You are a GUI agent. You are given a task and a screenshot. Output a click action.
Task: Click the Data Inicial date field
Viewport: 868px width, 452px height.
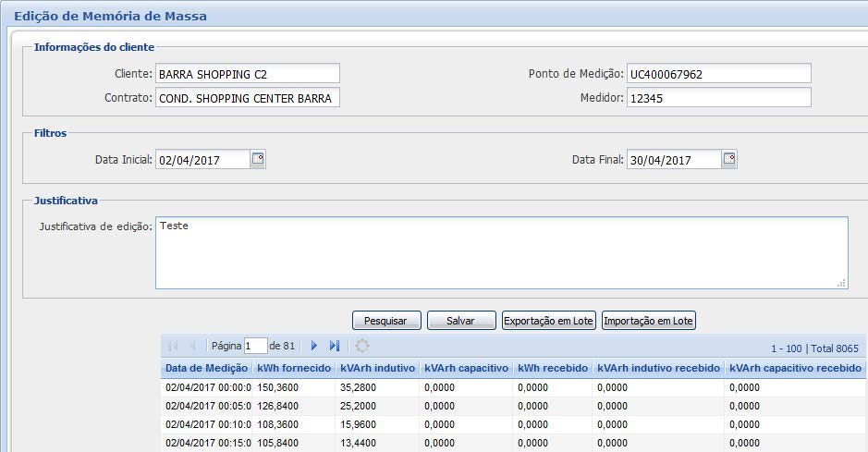203,159
